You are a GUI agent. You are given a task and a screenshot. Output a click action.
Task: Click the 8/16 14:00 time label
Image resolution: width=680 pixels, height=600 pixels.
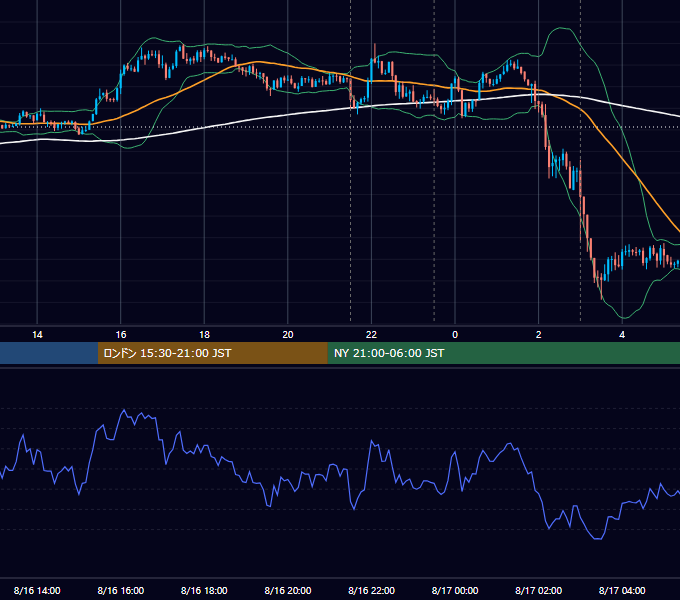pos(37,590)
